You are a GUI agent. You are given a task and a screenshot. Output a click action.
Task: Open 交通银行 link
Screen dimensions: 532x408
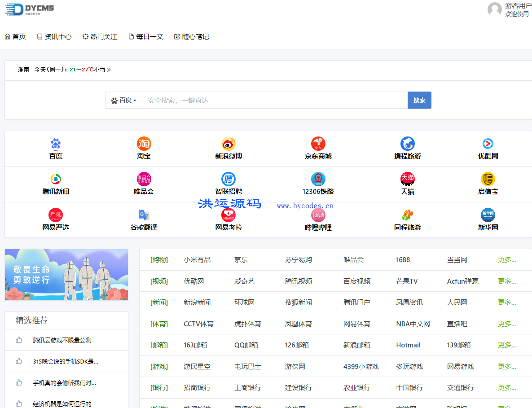461,388
